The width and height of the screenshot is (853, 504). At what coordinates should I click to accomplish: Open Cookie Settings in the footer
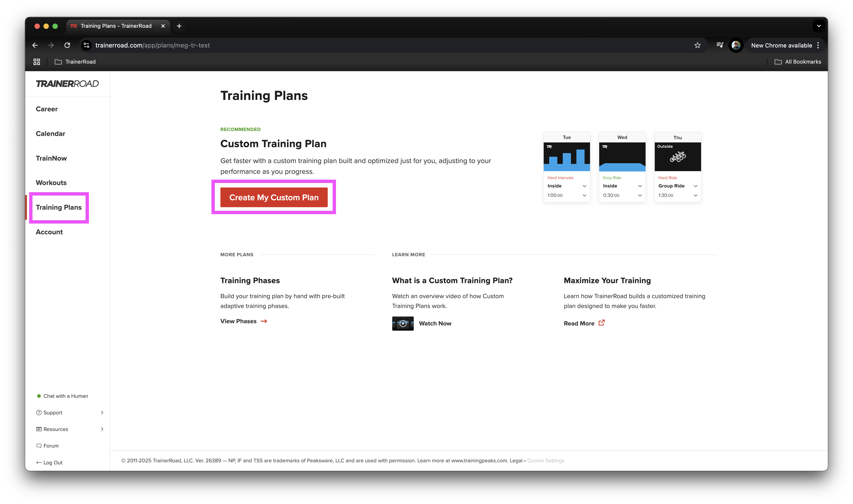click(x=545, y=461)
